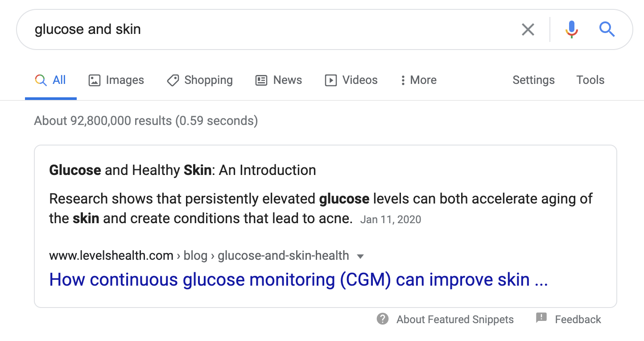
Task: Click the "Glucose and Healthy Skin" snippet heading
Action: tap(182, 170)
